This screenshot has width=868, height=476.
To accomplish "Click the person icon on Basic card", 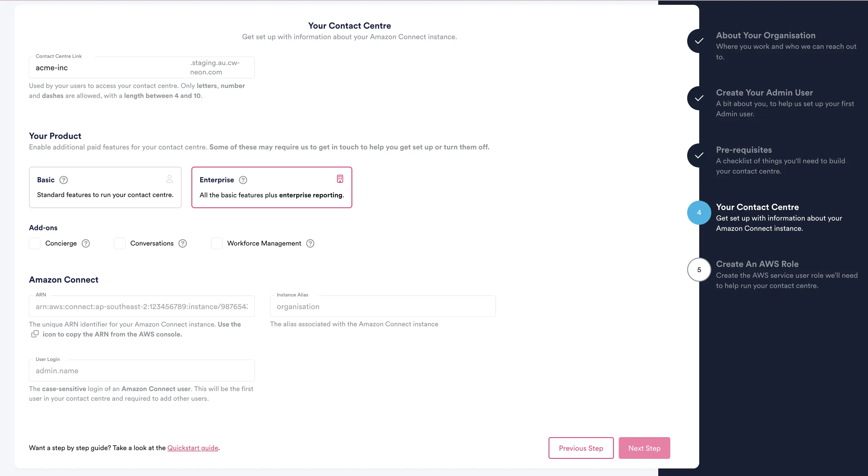I will coord(169,179).
